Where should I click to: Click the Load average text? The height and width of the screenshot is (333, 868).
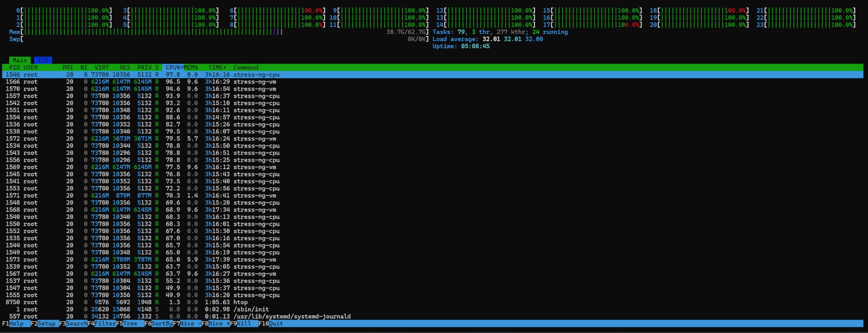click(x=488, y=39)
